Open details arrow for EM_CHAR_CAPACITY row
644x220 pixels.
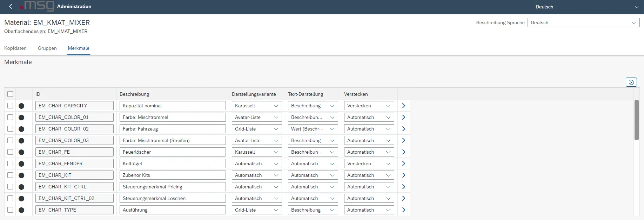tap(403, 106)
